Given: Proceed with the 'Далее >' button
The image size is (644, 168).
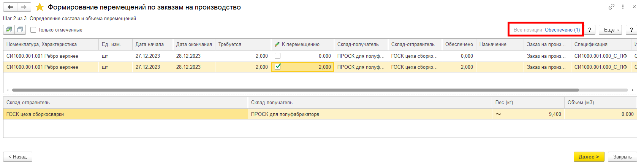Looking at the screenshot, I should pos(589,157).
